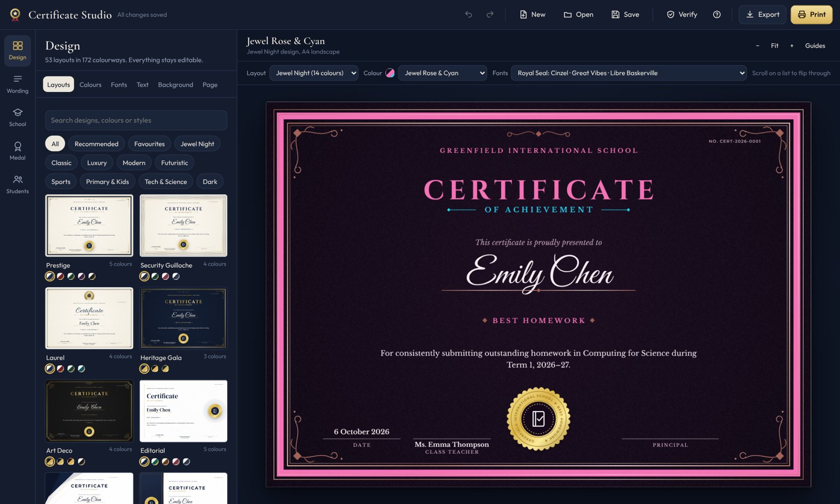
Task: Switch to the Background tab
Action: tap(175, 85)
